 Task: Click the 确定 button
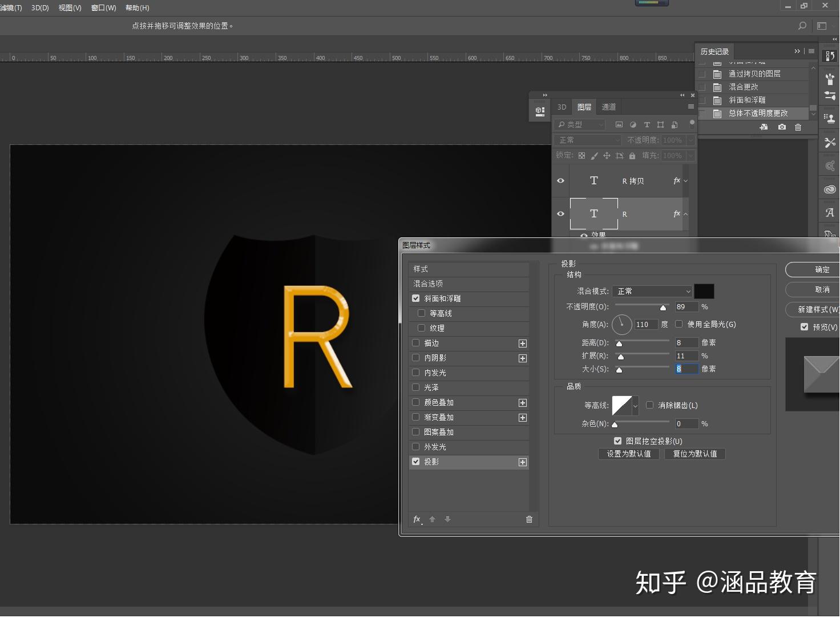pyautogui.click(x=822, y=269)
